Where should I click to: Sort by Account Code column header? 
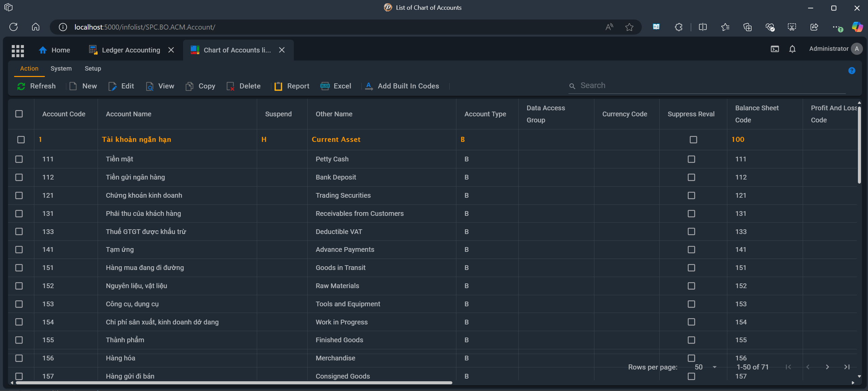pyautogui.click(x=64, y=114)
